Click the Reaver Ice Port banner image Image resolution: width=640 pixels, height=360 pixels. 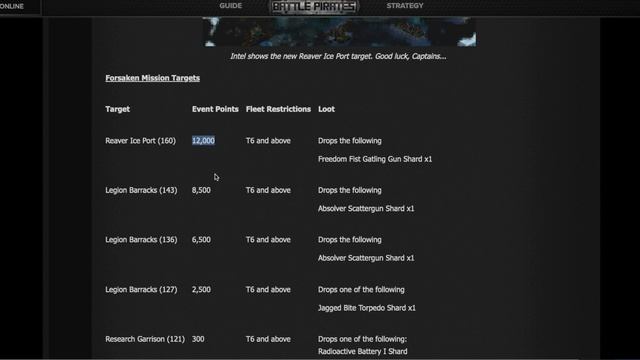point(339,32)
